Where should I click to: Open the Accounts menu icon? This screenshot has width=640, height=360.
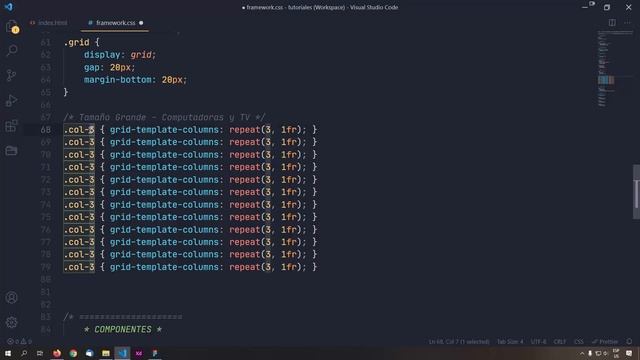(x=11, y=298)
